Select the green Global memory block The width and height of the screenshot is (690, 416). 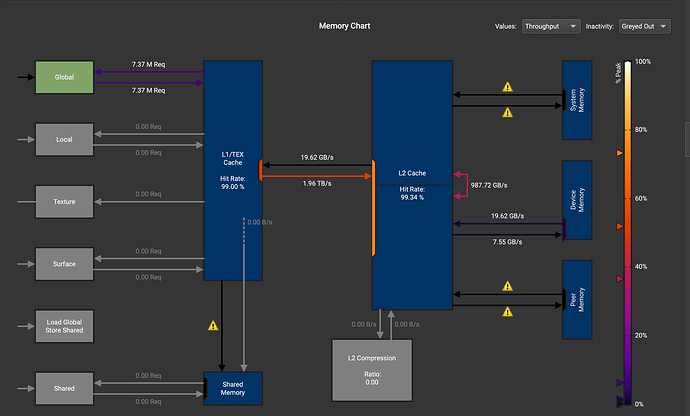coord(64,77)
